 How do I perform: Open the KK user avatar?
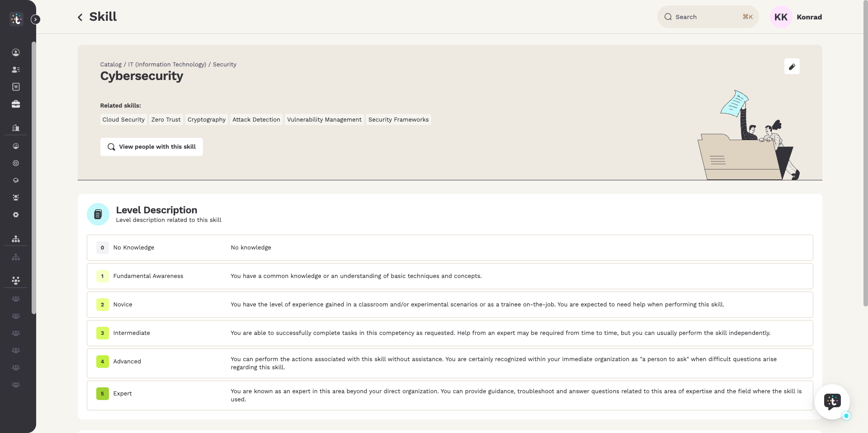[781, 17]
